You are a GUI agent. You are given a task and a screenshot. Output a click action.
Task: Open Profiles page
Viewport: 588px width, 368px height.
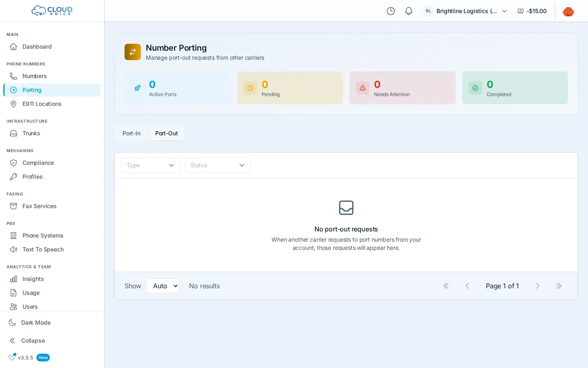click(x=52, y=177)
